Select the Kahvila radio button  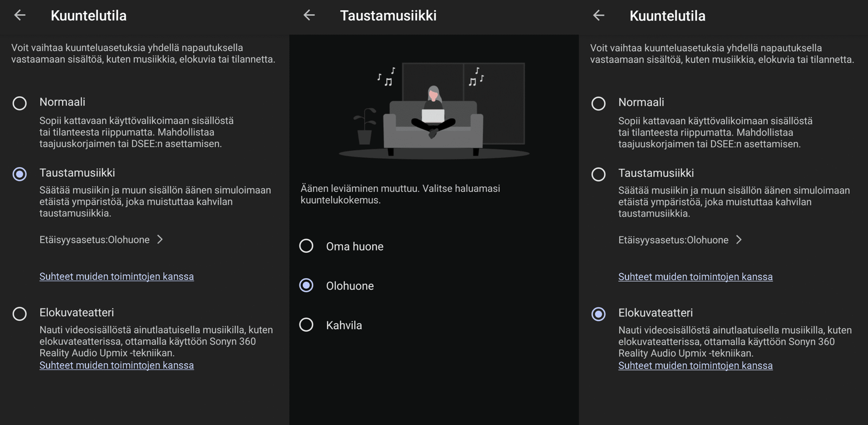pyautogui.click(x=307, y=325)
